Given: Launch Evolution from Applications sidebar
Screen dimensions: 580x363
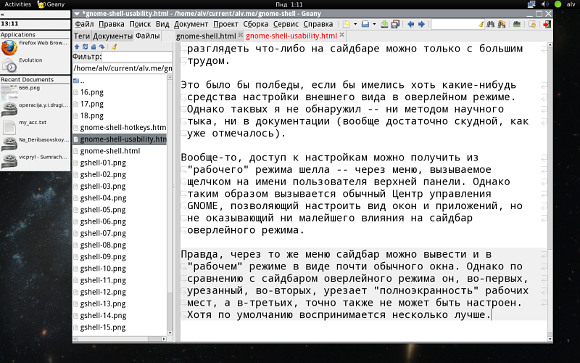Looking at the screenshot, I should click(35, 65).
